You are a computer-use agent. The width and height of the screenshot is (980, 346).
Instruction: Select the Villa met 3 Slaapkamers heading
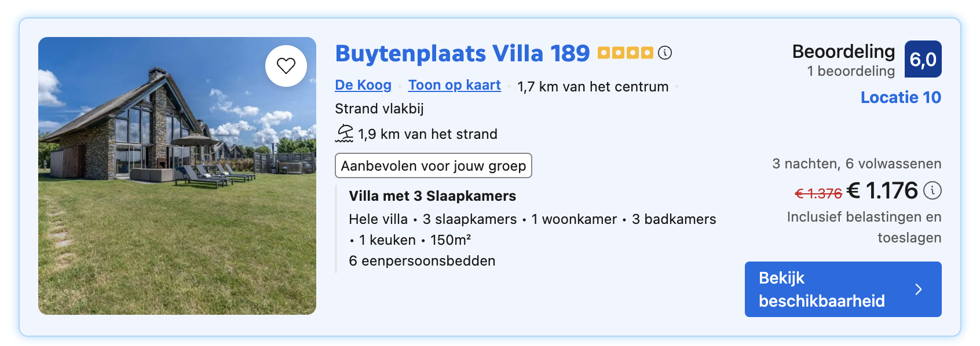[432, 196]
